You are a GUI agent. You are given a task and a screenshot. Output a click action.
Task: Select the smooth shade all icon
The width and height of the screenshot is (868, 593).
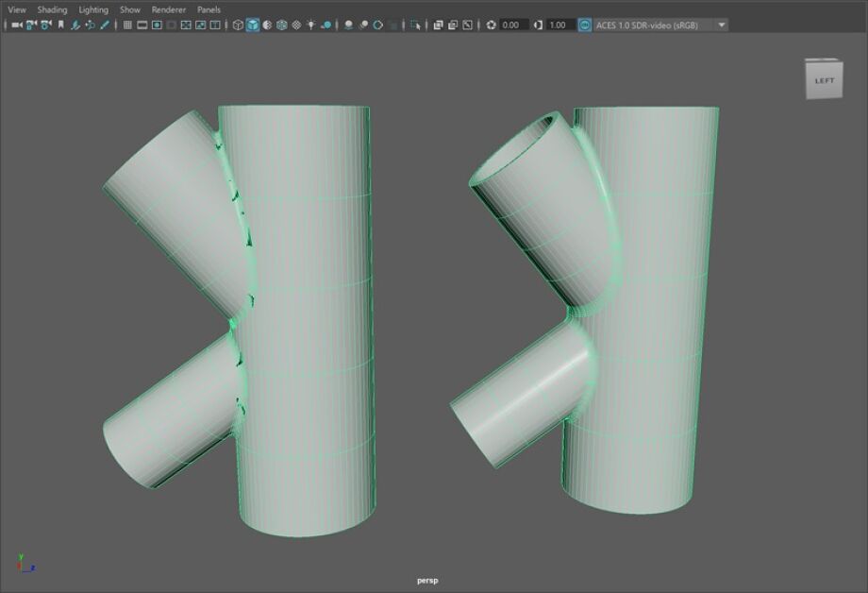coord(254,25)
